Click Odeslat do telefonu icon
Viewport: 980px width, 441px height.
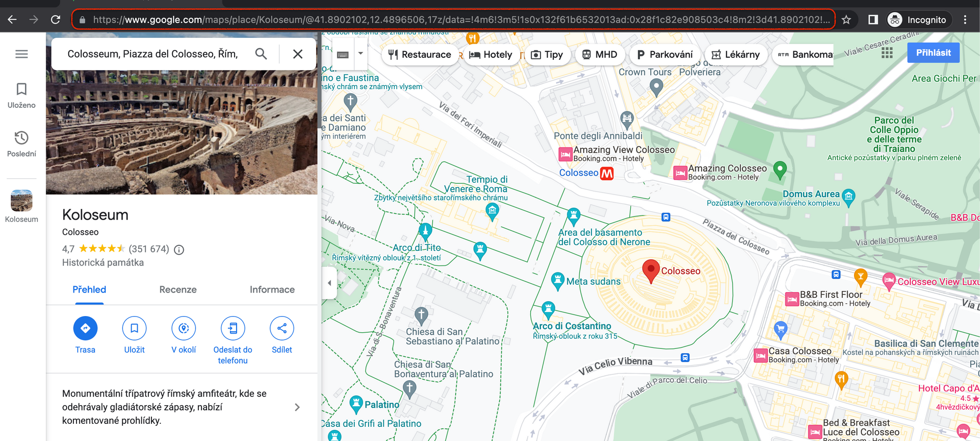(x=233, y=328)
